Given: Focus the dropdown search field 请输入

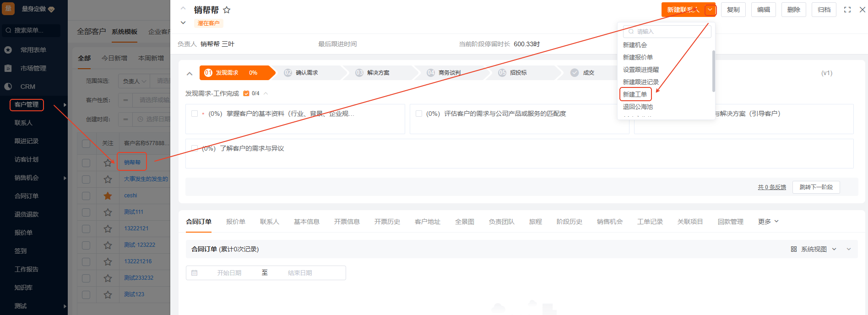Looking at the screenshot, I should pyautogui.click(x=667, y=32).
